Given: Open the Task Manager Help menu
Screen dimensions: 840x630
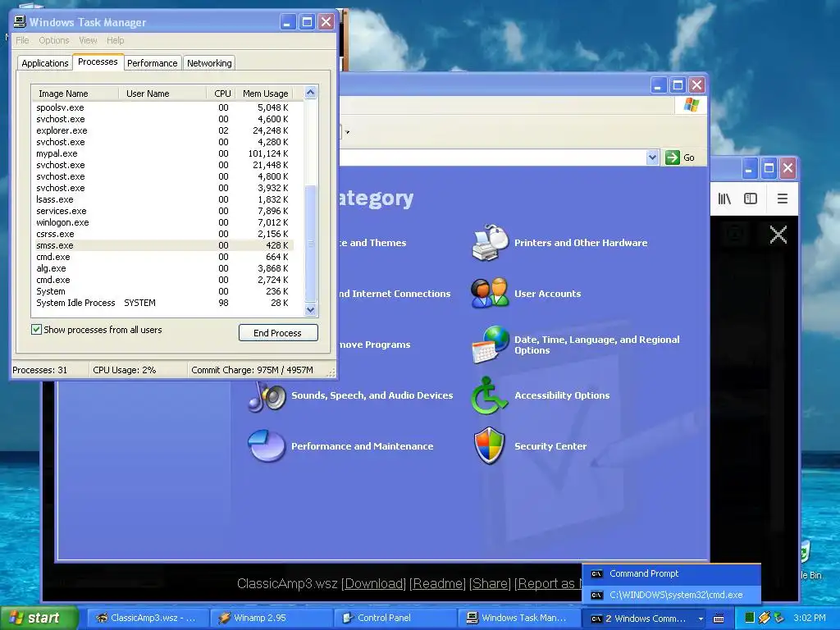Looking at the screenshot, I should 115,40.
